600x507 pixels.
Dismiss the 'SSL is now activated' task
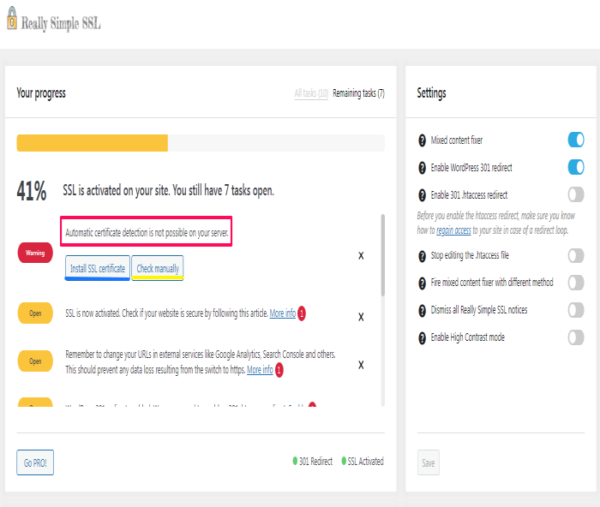pyautogui.click(x=360, y=316)
